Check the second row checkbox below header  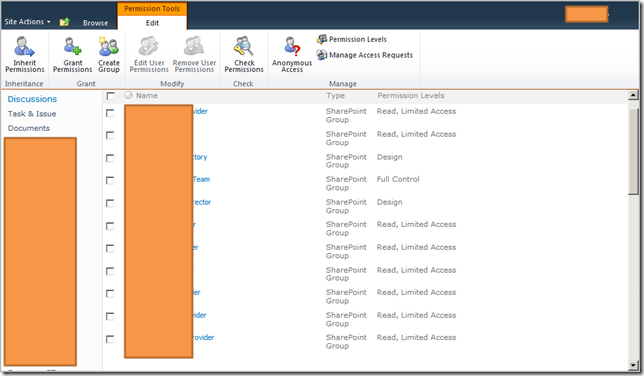[110, 135]
